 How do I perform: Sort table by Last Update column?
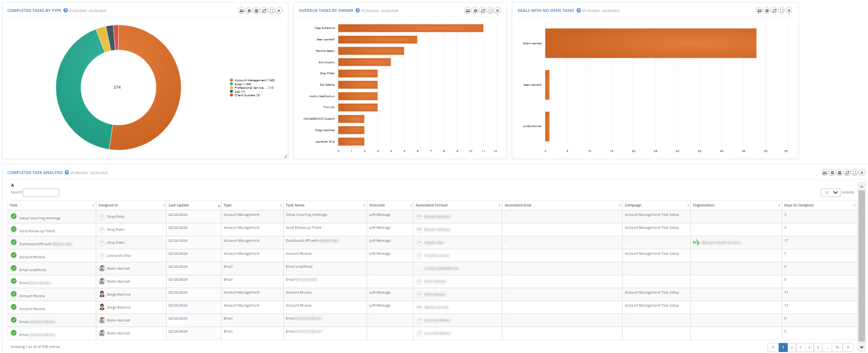(x=179, y=205)
